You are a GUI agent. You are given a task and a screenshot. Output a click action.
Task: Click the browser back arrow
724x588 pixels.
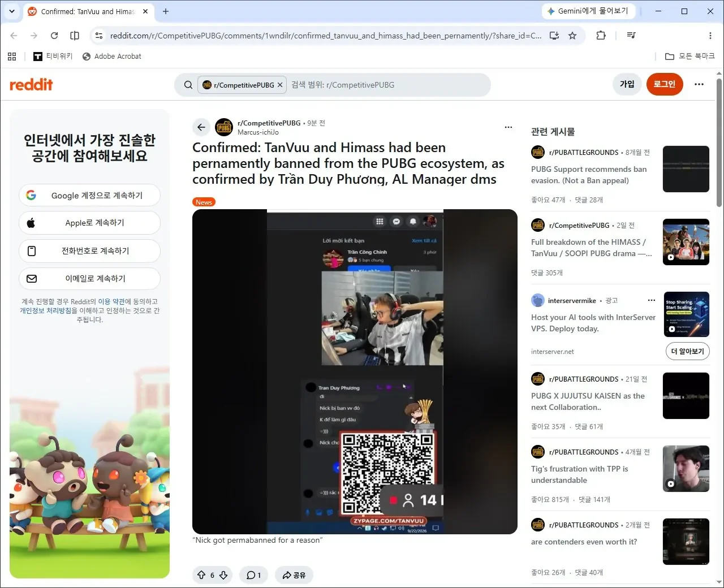pyautogui.click(x=14, y=36)
